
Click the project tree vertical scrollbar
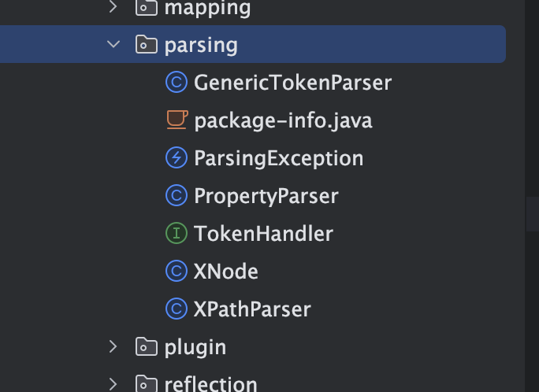[x=533, y=214]
